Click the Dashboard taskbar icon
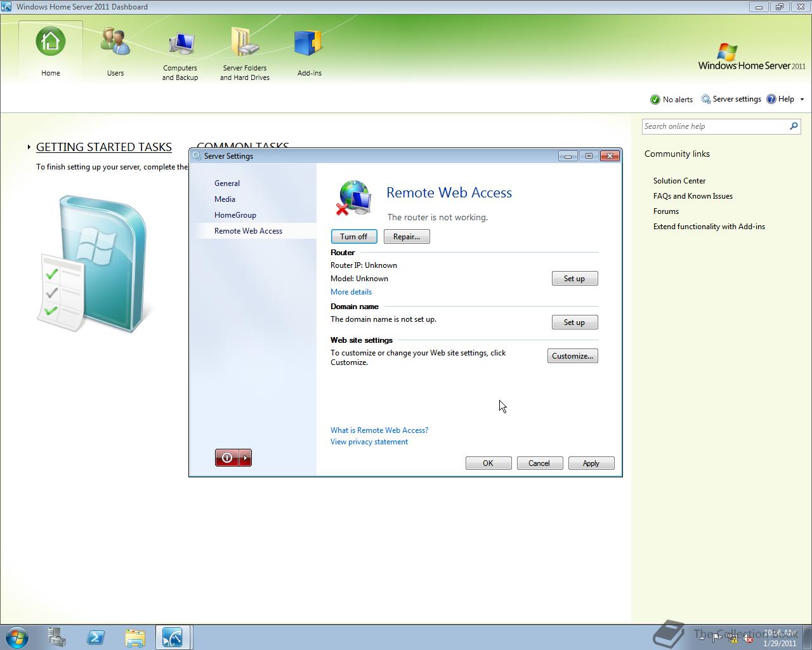This screenshot has height=650, width=812. coord(173,637)
